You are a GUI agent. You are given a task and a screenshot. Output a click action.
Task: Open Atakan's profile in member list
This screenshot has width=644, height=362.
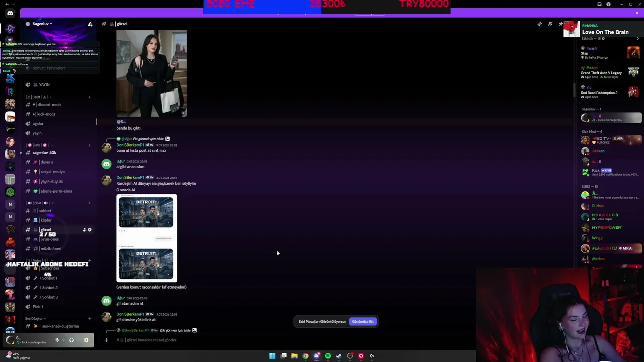(x=611, y=151)
